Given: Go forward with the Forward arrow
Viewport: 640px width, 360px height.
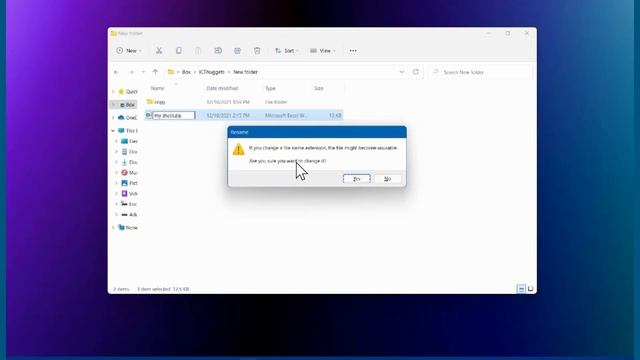Looking at the screenshot, I should coord(131,72).
